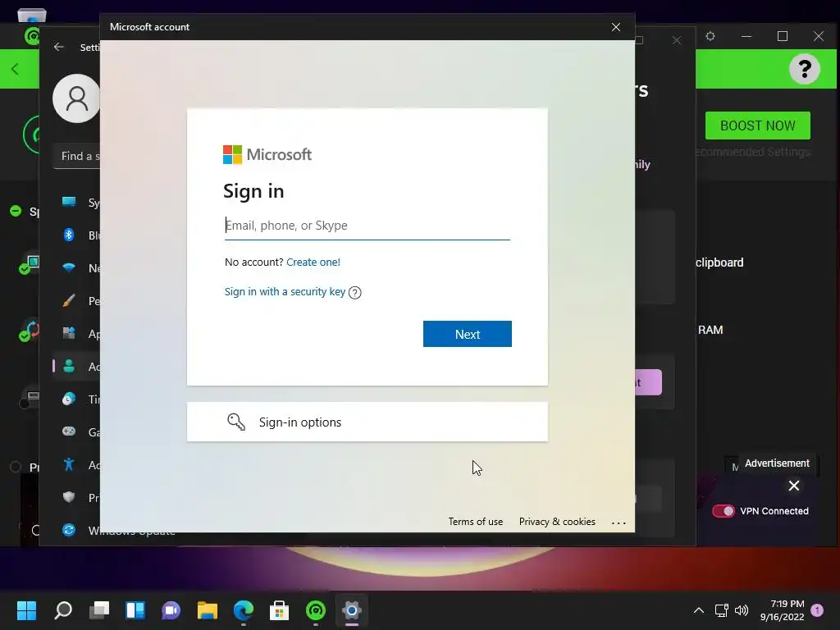Click the blue Next button

pyautogui.click(x=467, y=334)
